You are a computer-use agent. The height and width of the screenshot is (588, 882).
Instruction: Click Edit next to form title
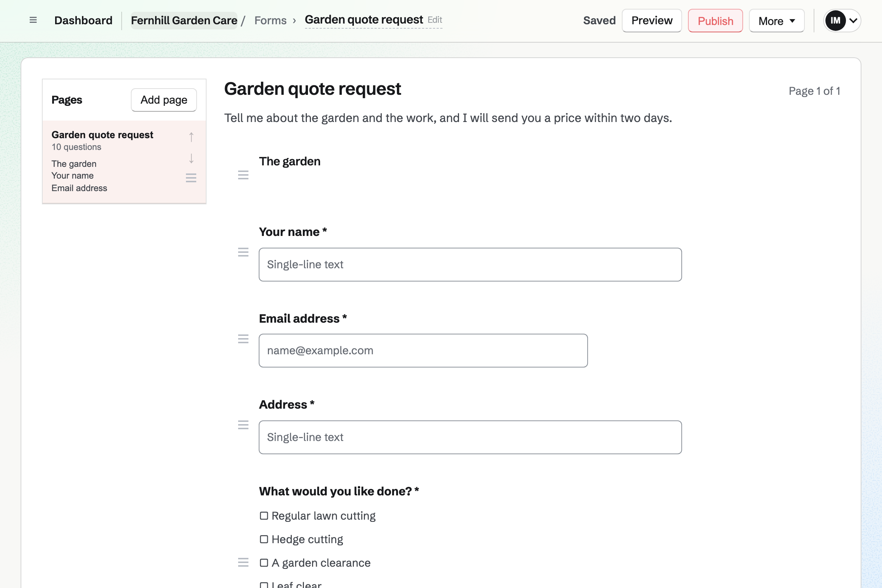pos(435,20)
